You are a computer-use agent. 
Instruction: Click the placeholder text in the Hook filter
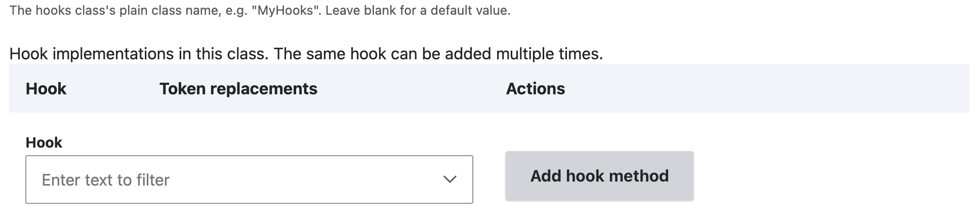[x=106, y=180]
